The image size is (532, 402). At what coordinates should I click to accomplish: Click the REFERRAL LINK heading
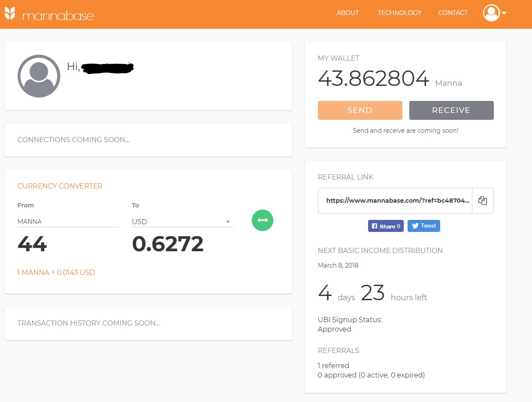[346, 177]
